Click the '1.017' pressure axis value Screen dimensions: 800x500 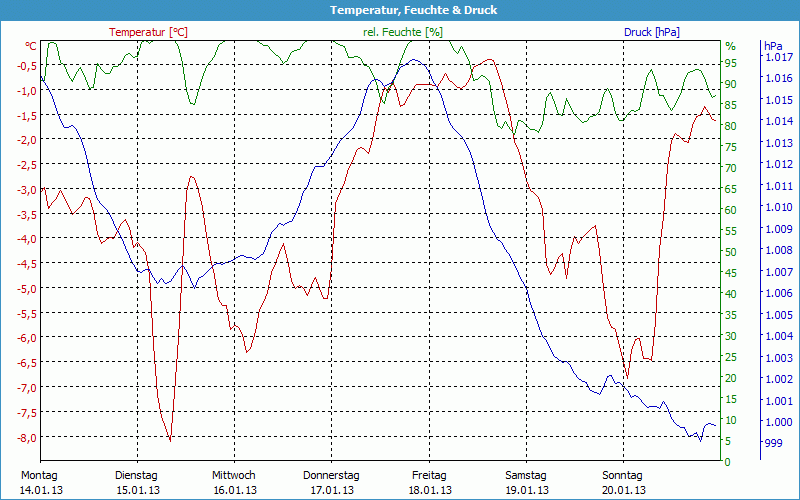779,57
